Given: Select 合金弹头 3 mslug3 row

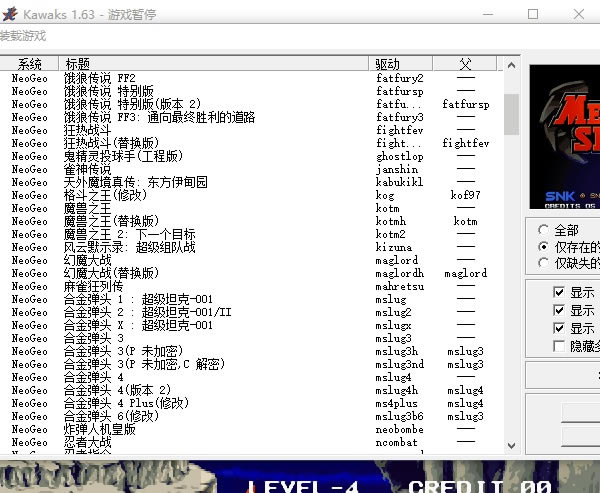Looking at the screenshot, I should [251, 338].
